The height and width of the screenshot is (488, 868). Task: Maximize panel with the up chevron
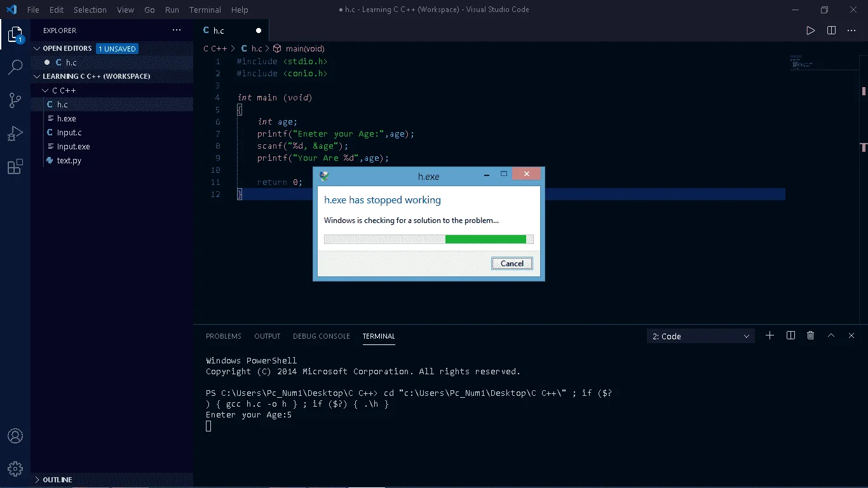tap(831, 335)
